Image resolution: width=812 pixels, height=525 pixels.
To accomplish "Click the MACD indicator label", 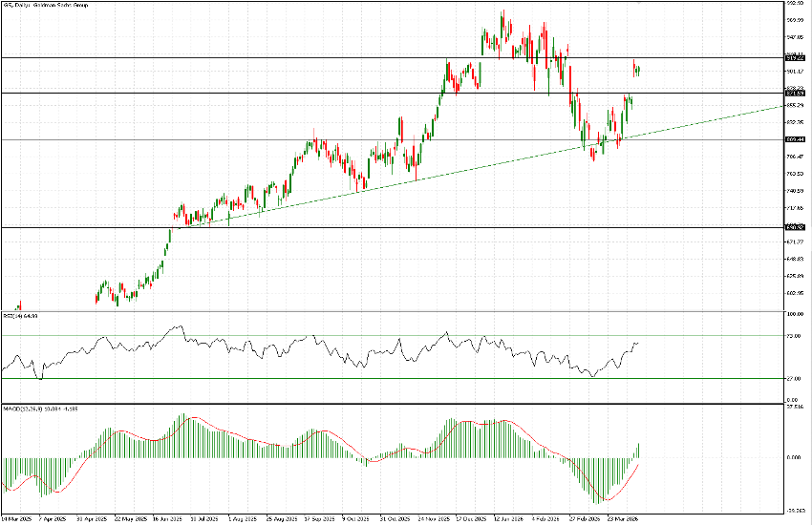I will [27, 409].
